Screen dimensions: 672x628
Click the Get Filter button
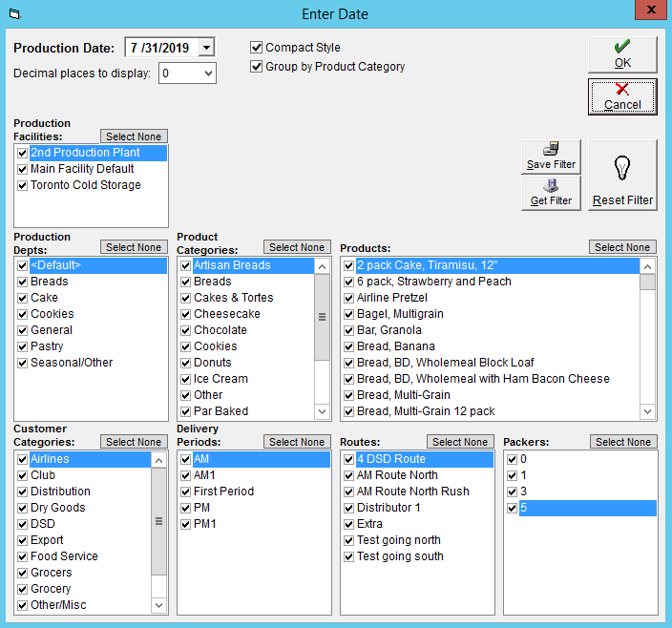click(x=551, y=193)
